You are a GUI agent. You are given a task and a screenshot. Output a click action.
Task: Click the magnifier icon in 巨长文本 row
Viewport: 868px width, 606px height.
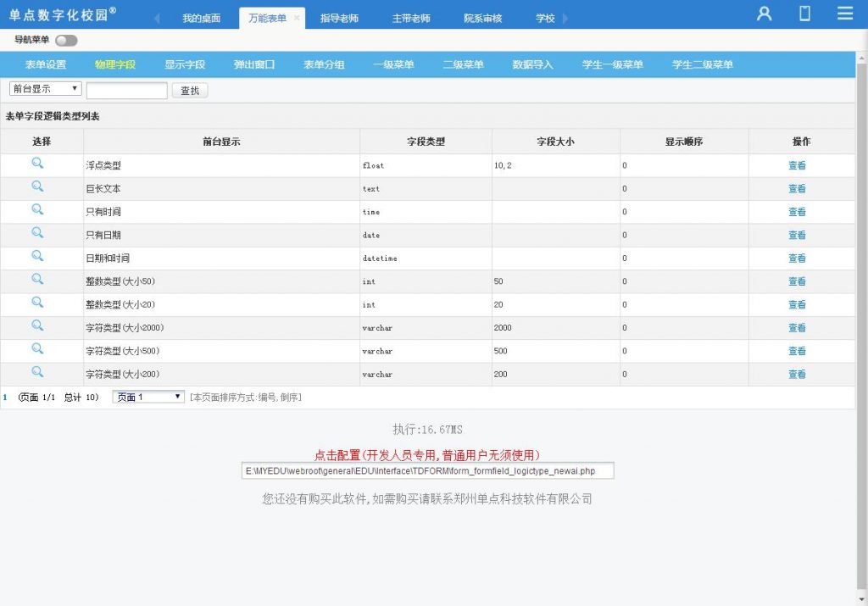pos(37,186)
